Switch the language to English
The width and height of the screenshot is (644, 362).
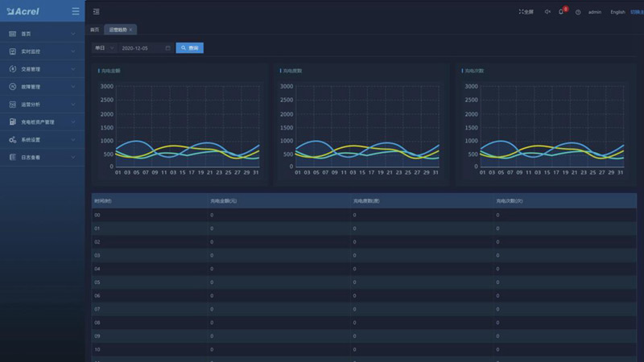[617, 12]
